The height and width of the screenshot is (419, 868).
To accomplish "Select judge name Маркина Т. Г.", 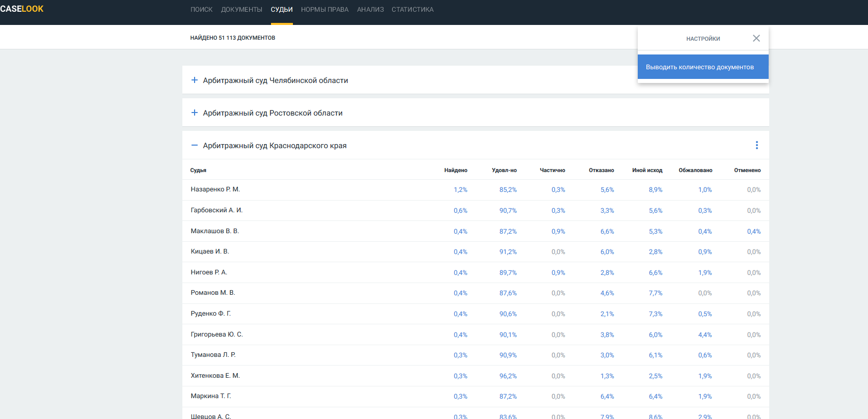I will 211,396.
